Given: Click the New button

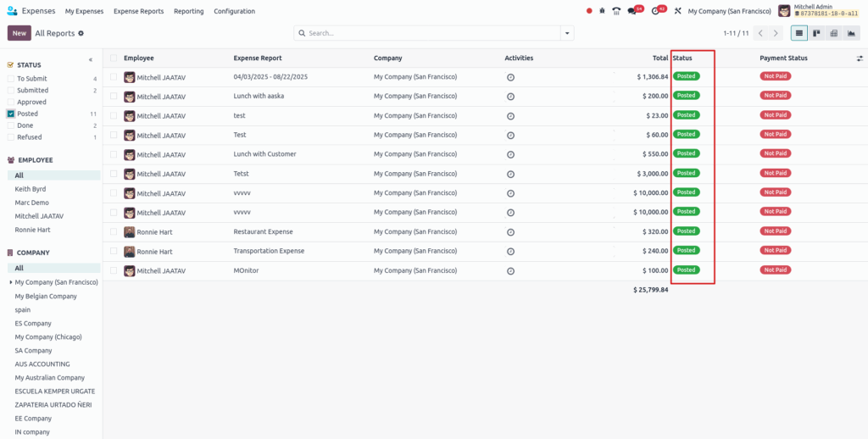Looking at the screenshot, I should pyautogui.click(x=19, y=33).
